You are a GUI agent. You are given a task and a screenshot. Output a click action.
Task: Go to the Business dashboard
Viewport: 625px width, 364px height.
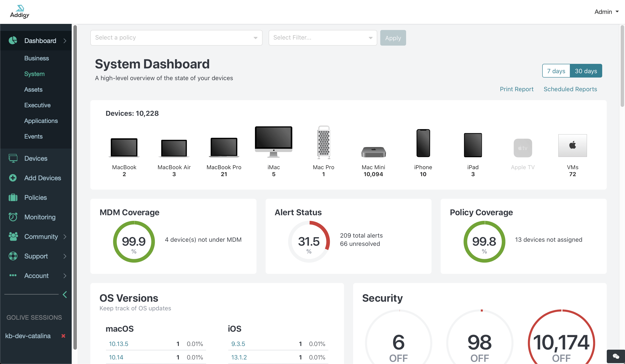pyautogui.click(x=36, y=58)
